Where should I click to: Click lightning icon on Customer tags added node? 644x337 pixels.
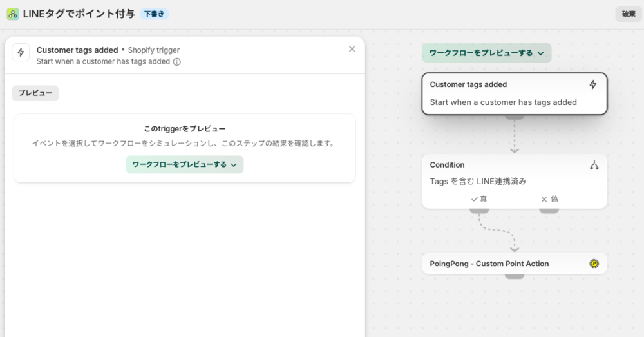tap(593, 84)
